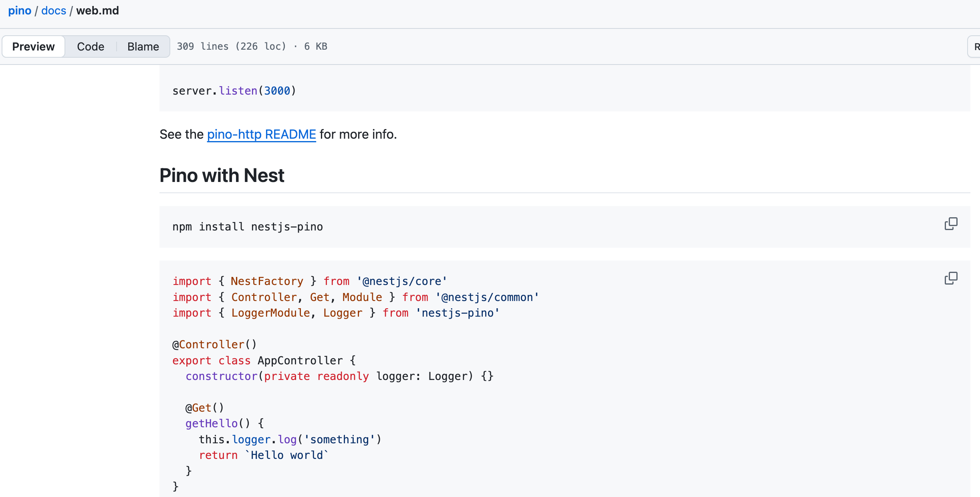Copy the npm install nestjs-pino command
980x497 pixels.
coord(951,224)
